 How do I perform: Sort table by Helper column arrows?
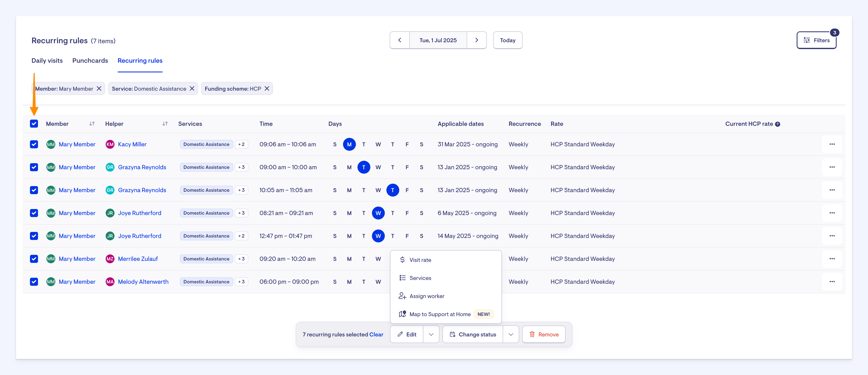pyautogui.click(x=165, y=124)
